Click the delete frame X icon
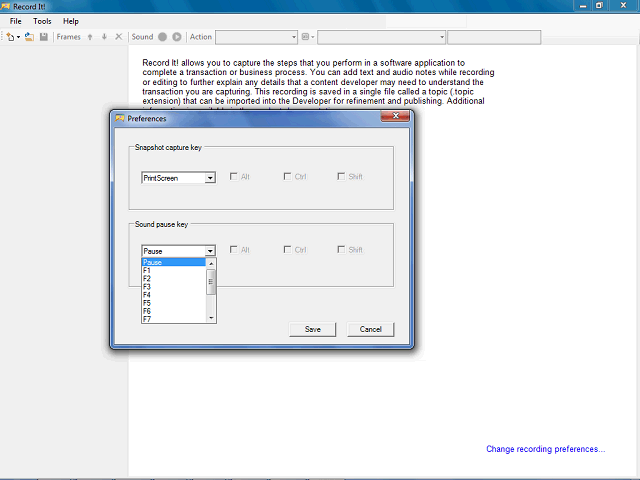 119,37
